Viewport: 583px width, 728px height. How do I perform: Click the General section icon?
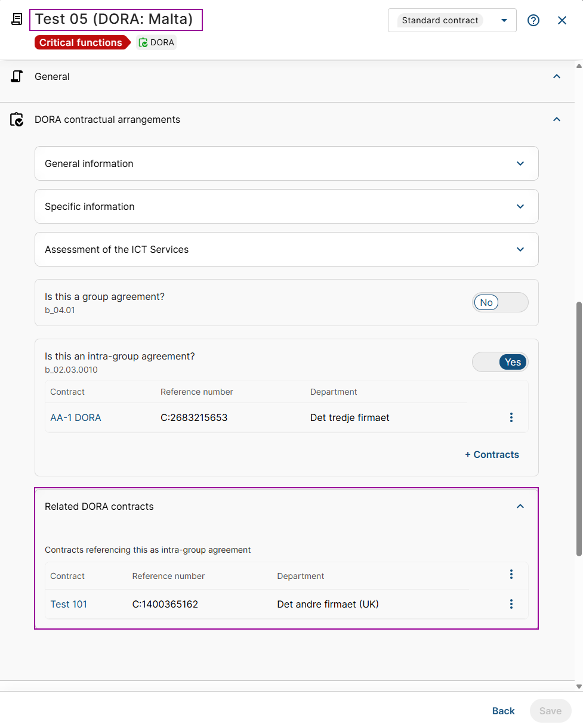(17, 76)
